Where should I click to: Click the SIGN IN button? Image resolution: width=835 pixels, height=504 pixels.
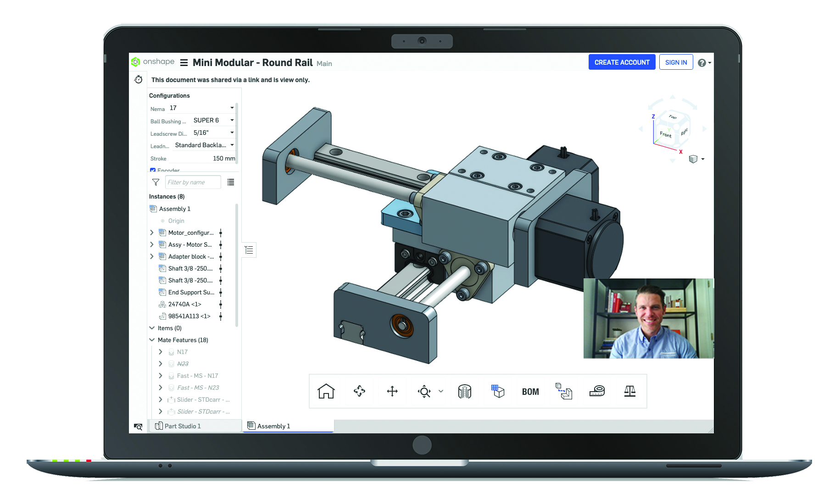point(676,62)
